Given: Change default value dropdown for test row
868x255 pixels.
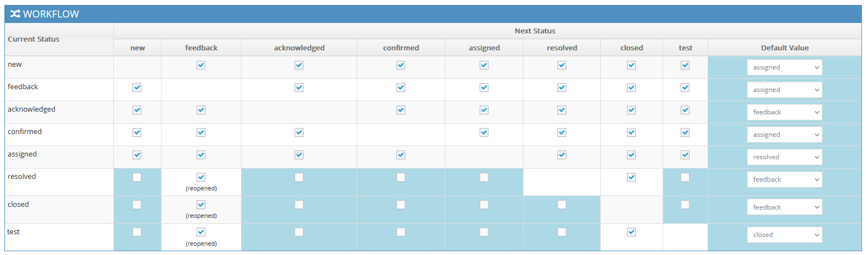Looking at the screenshot, I should pyautogui.click(x=784, y=235).
